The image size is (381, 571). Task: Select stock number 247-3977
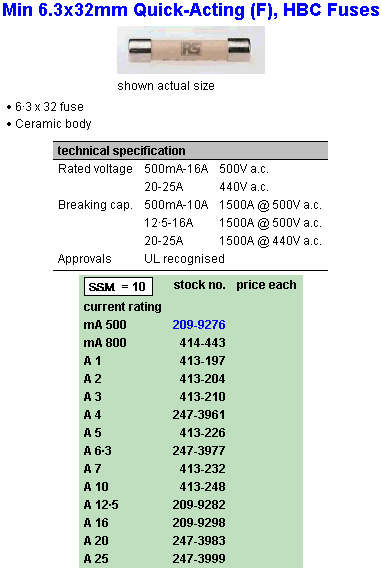[199, 450]
